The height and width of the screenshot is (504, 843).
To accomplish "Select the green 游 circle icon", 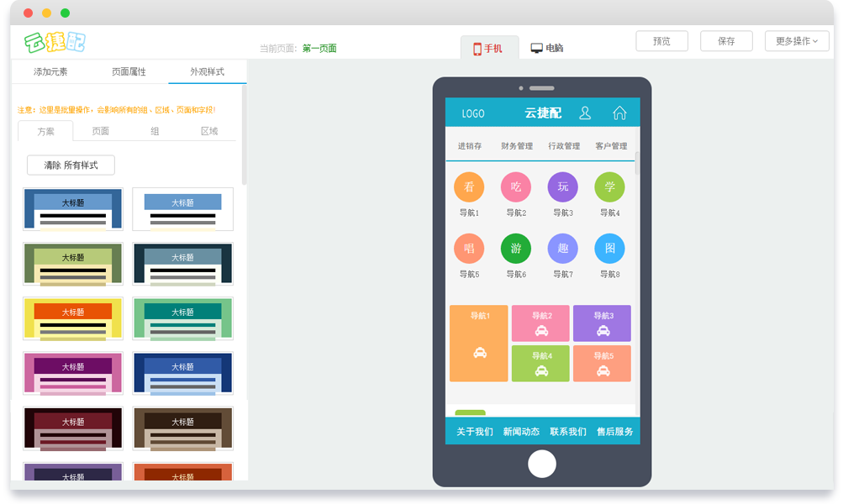I will click(516, 249).
